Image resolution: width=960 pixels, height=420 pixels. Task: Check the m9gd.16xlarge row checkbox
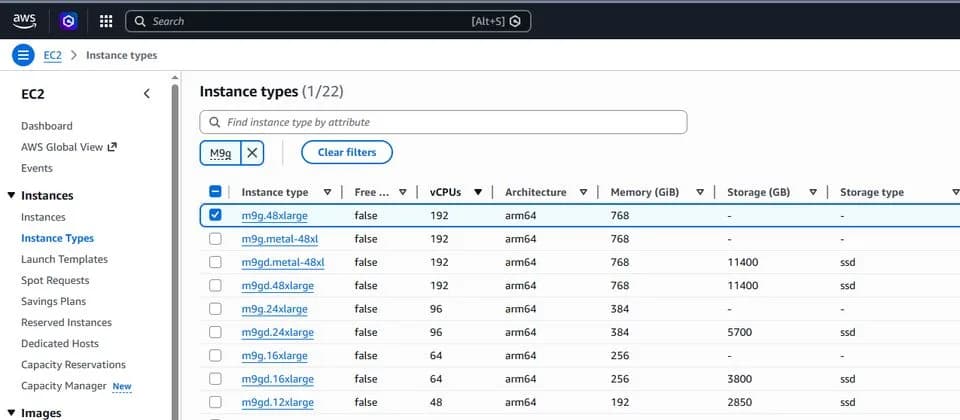click(215, 379)
